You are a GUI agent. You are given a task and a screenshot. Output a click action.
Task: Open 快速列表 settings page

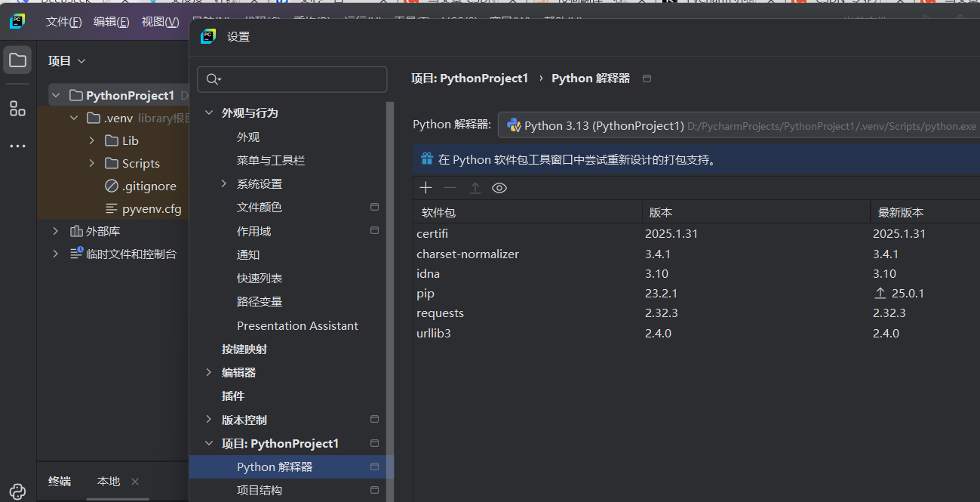259,278
